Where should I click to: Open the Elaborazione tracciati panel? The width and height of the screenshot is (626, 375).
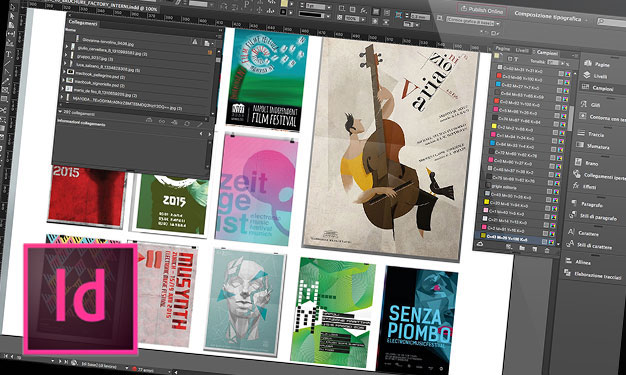[x=592, y=274]
